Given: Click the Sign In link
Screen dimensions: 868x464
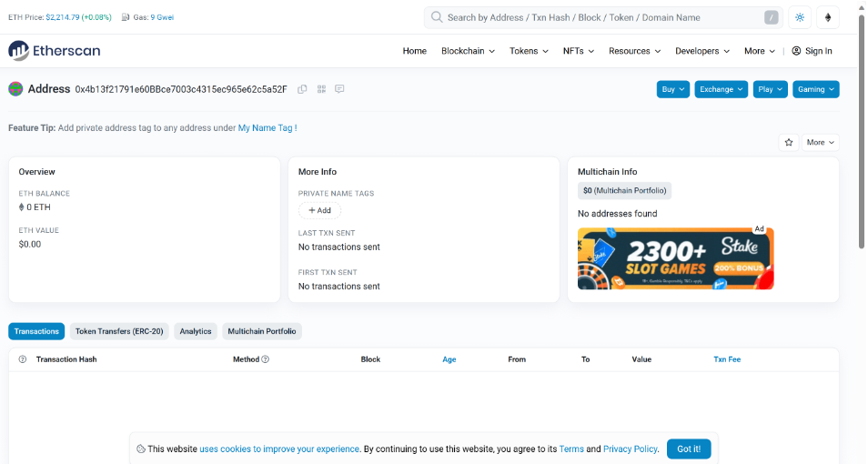Looking at the screenshot, I should 812,51.
